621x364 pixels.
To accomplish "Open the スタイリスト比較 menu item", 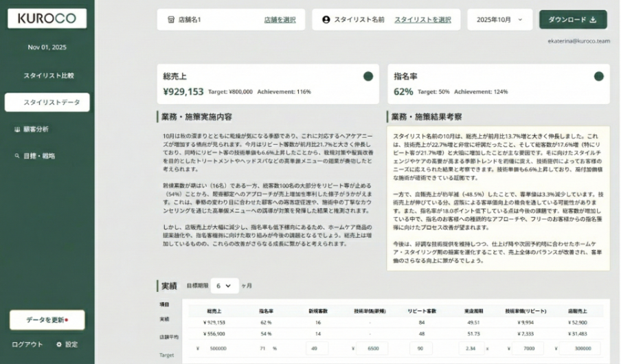I will click(48, 76).
